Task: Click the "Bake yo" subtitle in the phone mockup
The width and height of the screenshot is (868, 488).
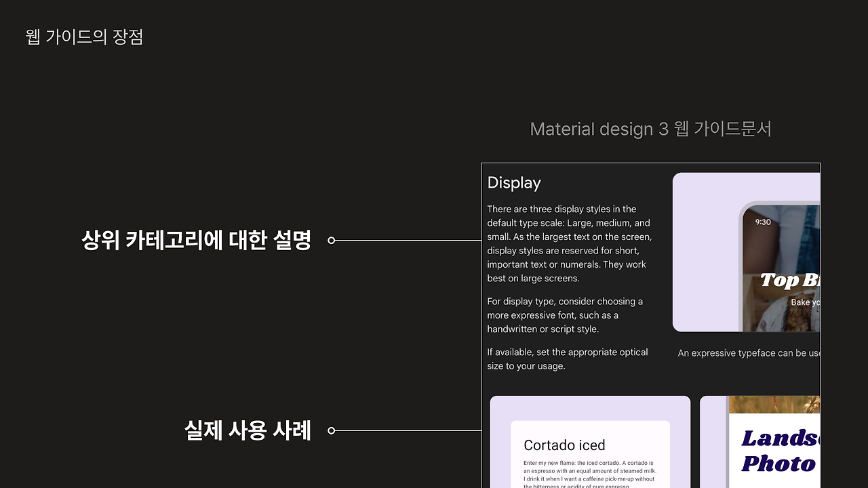Action: pos(806,302)
